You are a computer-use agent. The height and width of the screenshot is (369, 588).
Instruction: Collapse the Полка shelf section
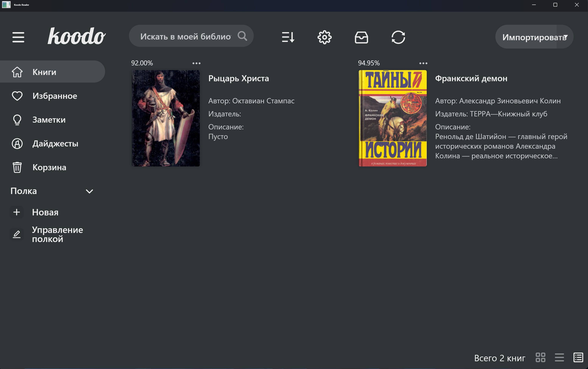pyautogui.click(x=89, y=191)
